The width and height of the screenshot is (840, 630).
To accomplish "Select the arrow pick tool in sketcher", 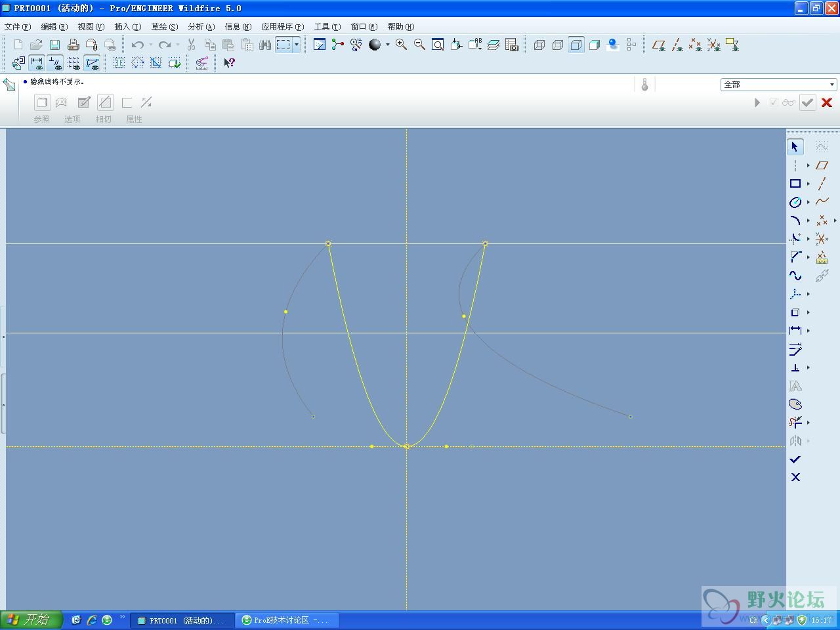I will [795, 147].
